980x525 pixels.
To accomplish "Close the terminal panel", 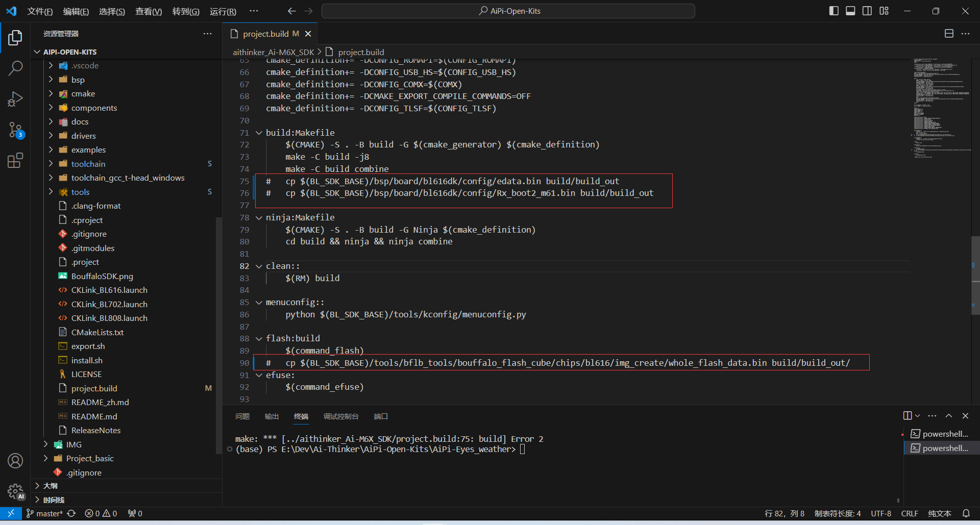I will (965, 416).
